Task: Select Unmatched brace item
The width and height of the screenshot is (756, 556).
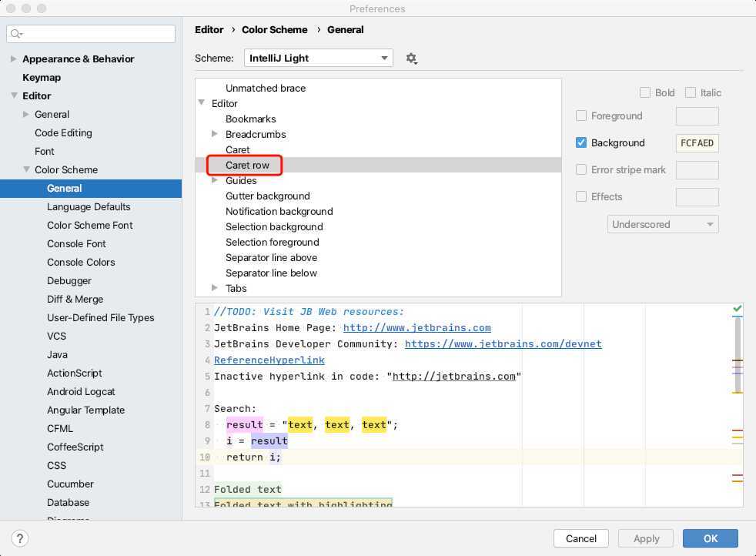Action: [x=266, y=89]
